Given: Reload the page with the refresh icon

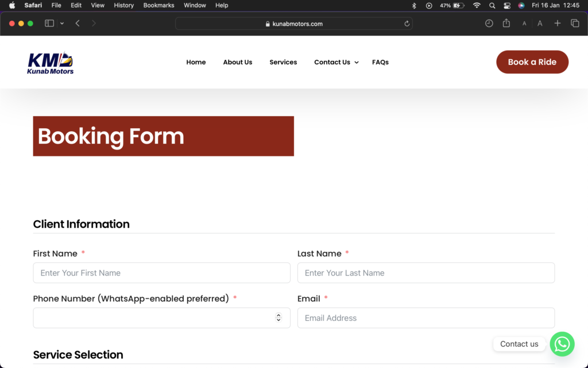Looking at the screenshot, I should pyautogui.click(x=407, y=24).
